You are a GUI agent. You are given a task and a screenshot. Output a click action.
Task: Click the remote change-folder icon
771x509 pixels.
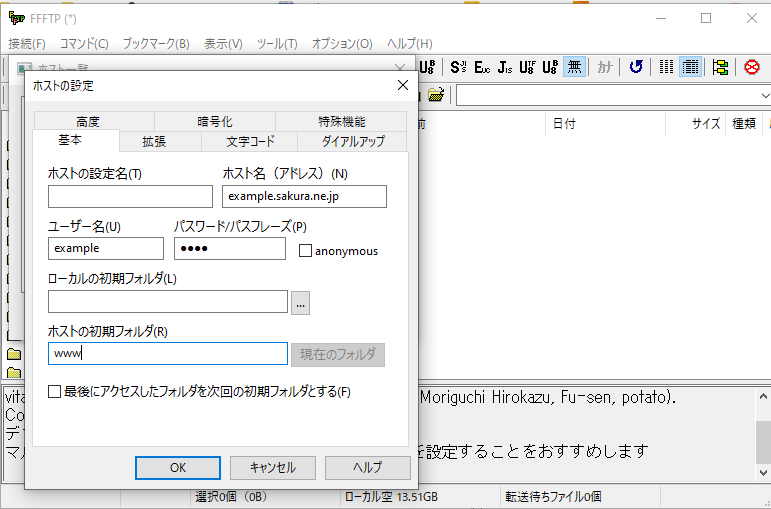tap(436, 94)
